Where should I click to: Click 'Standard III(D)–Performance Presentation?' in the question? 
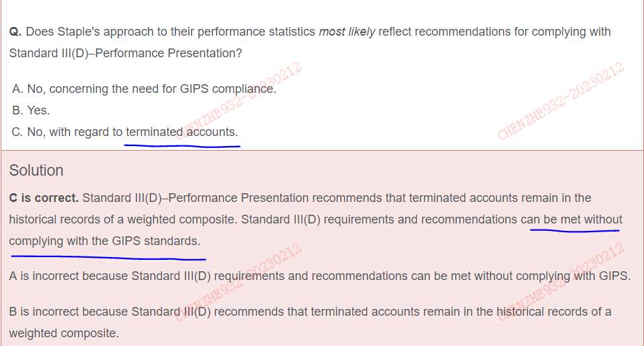[126, 53]
